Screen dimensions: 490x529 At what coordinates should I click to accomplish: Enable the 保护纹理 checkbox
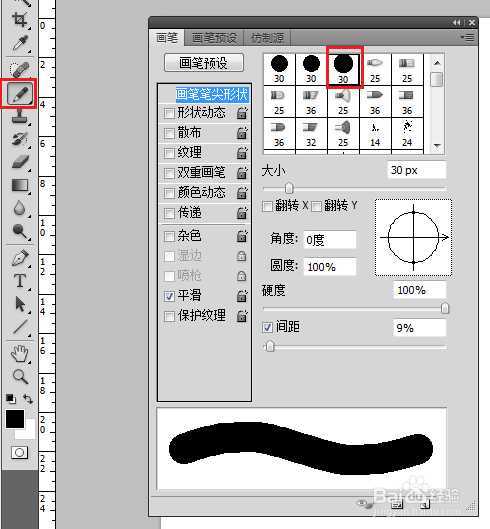tap(169, 316)
